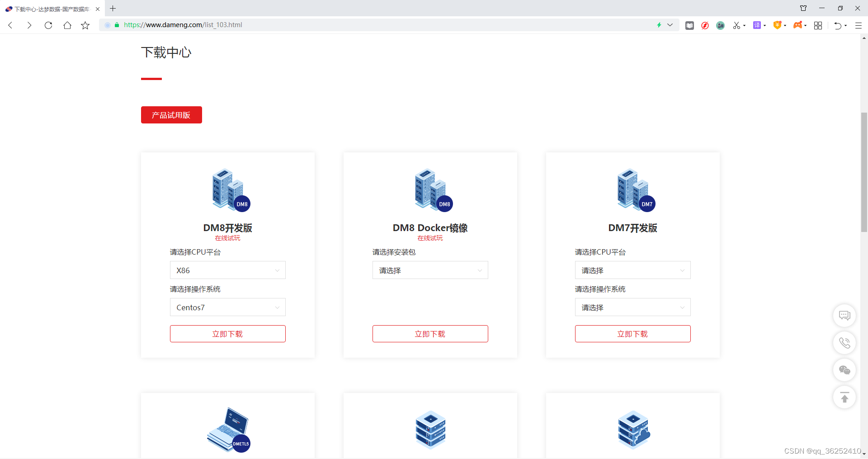The height and width of the screenshot is (459, 868).
Task: Click the scrollbar up arrow
Action: (x=864, y=38)
